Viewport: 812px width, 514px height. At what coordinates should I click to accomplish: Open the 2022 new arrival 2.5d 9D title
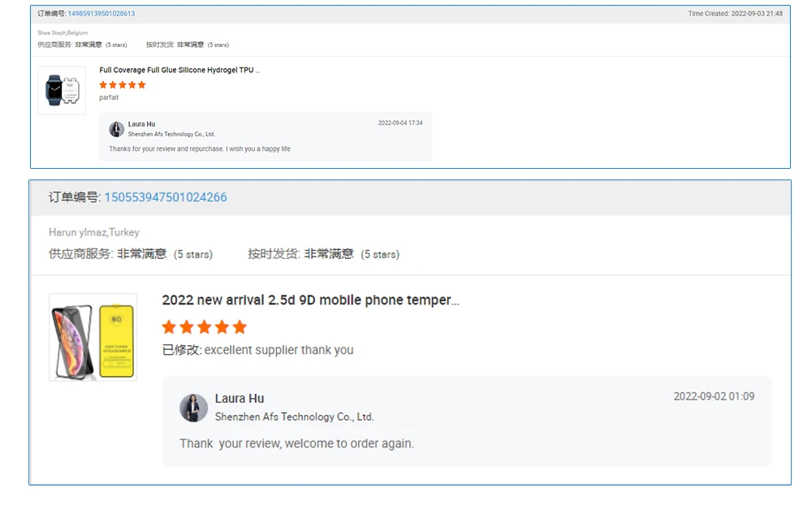pyautogui.click(x=310, y=300)
